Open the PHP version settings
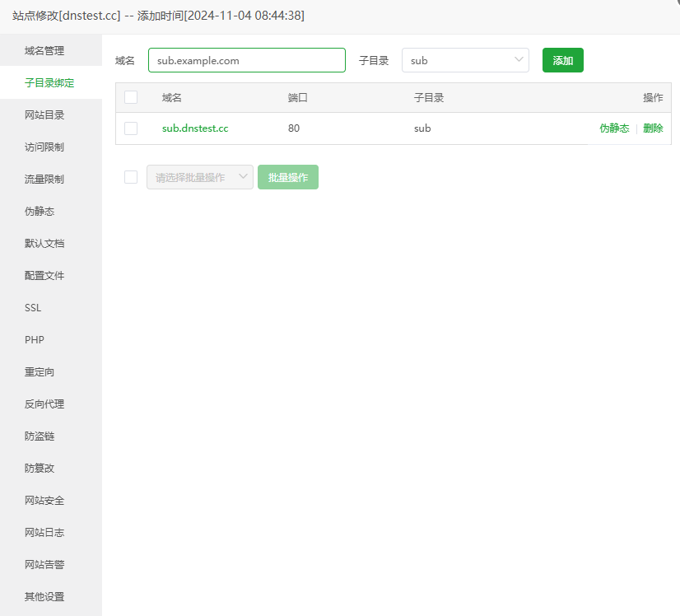The image size is (680, 616). (34, 339)
